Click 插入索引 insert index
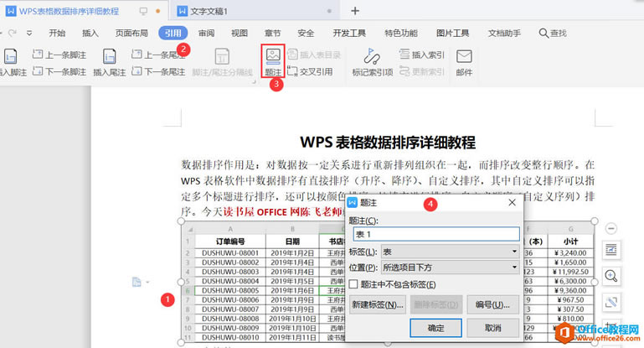Viewport: 644px width, 348px height. pyautogui.click(x=422, y=55)
